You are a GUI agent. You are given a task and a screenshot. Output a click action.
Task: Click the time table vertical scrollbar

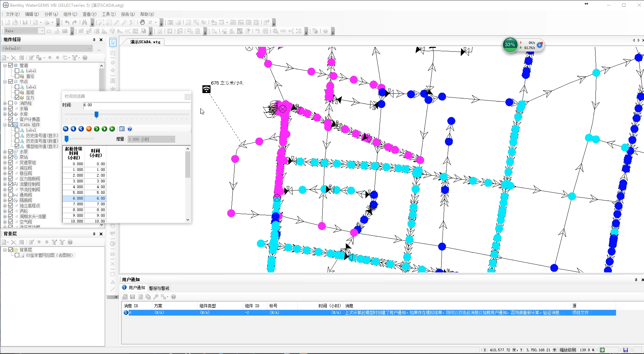pos(188,184)
